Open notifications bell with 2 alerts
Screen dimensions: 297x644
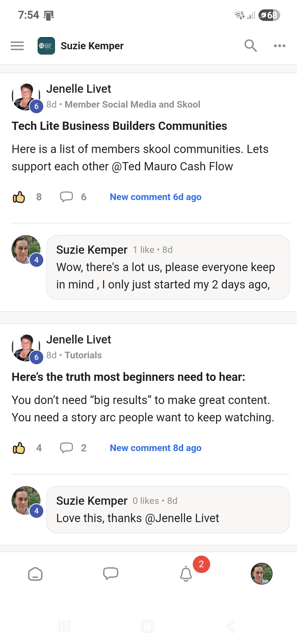pos(186,574)
